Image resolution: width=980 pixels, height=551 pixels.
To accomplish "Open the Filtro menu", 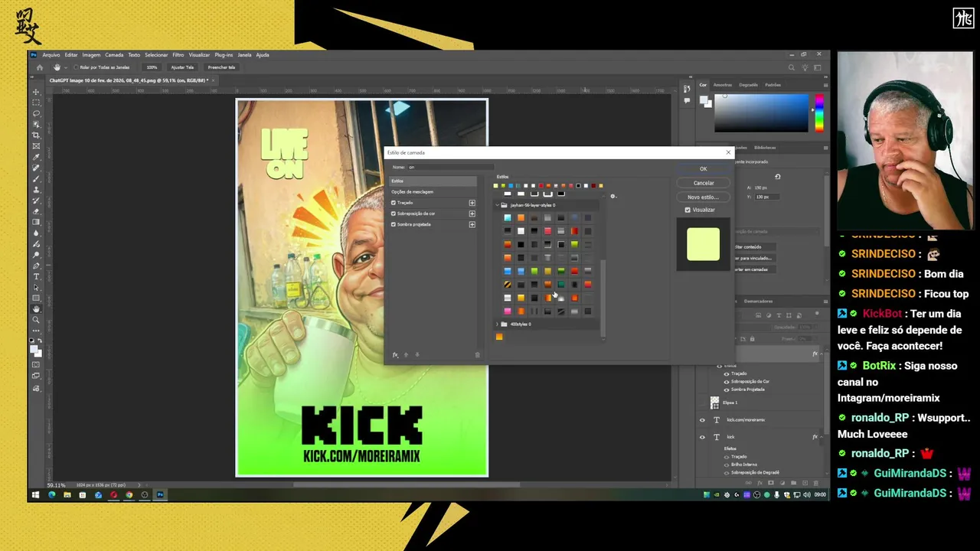I will tap(178, 55).
